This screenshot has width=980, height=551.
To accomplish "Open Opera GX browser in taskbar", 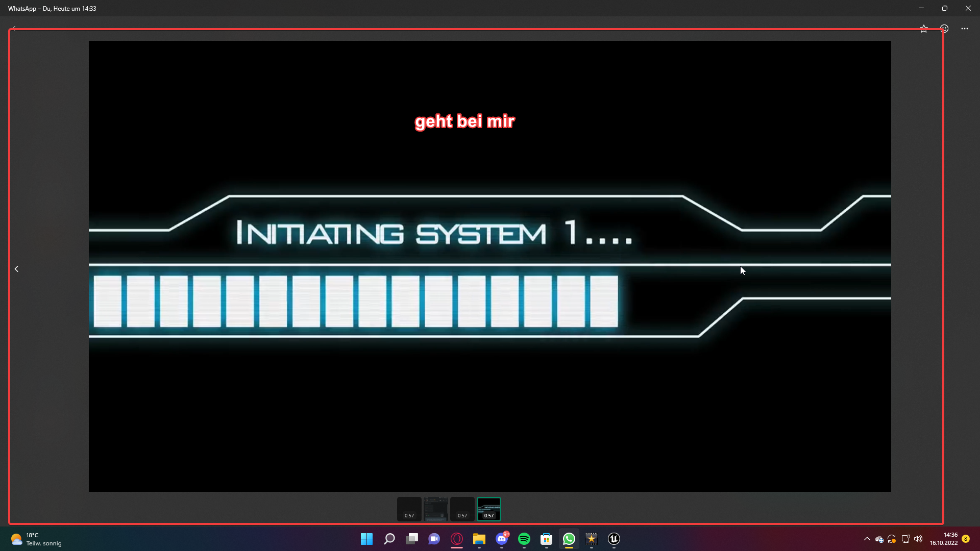I will click(x=457, y=539).
